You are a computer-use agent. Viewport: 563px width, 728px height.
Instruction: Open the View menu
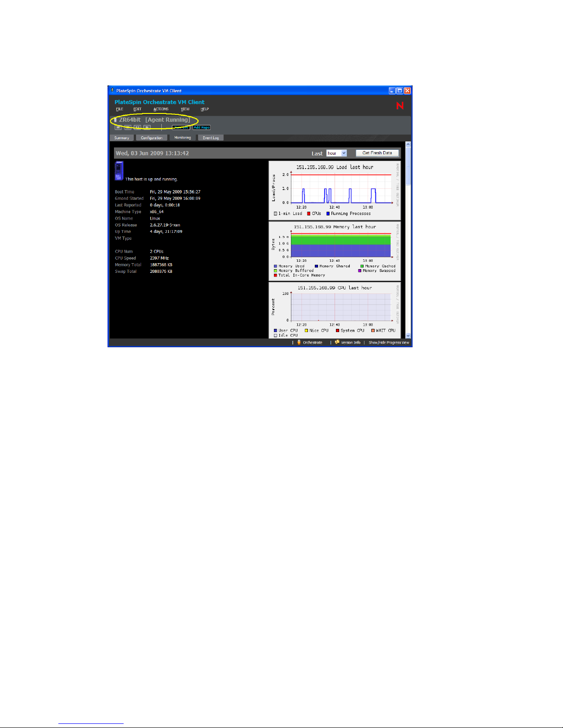pos(185,109)
